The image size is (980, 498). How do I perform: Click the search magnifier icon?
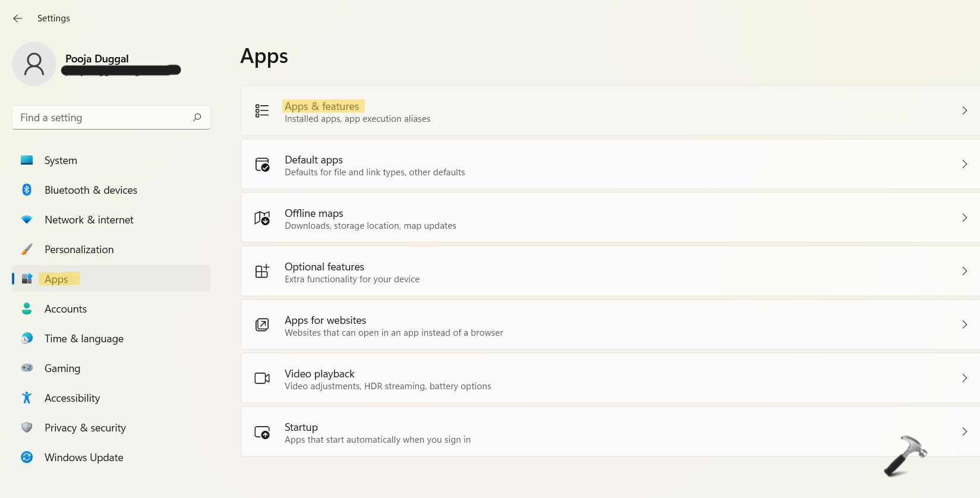pyautogui.click(x=197, y=118)
